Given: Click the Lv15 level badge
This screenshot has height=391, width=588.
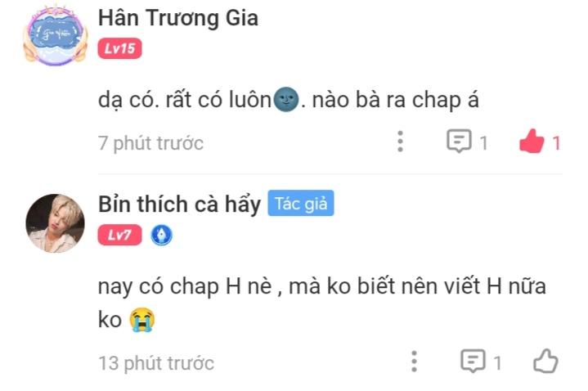Looking at the screenshot, I should (x=119, y=48).
